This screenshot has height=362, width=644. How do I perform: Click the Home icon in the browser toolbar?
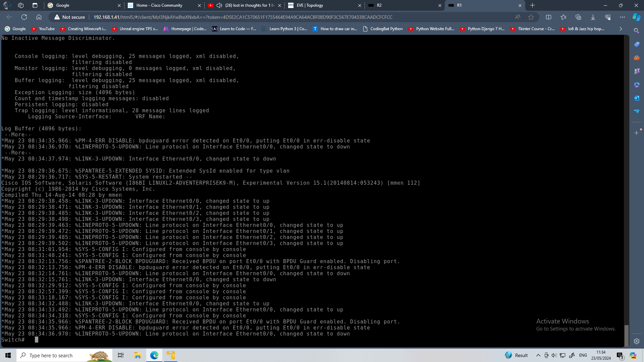point(39,17)
